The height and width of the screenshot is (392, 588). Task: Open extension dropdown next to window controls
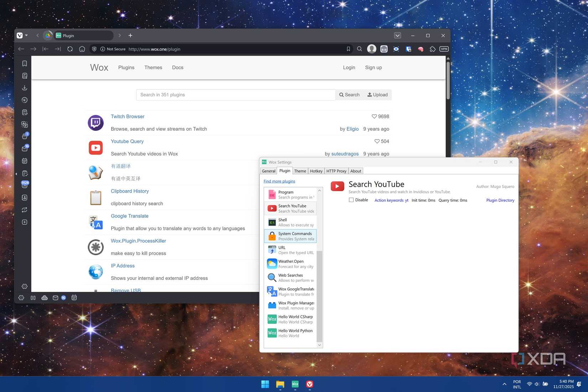(x=397, y=35)
